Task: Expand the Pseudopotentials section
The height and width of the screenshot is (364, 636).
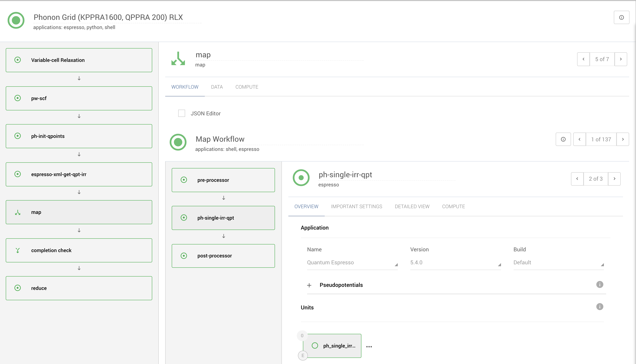Action: (x=309, y=285)
